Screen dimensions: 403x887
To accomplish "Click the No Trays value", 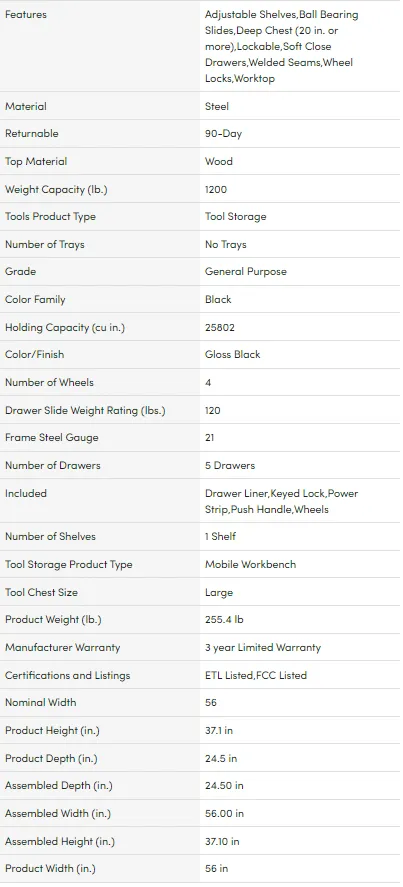I will 226,245.
